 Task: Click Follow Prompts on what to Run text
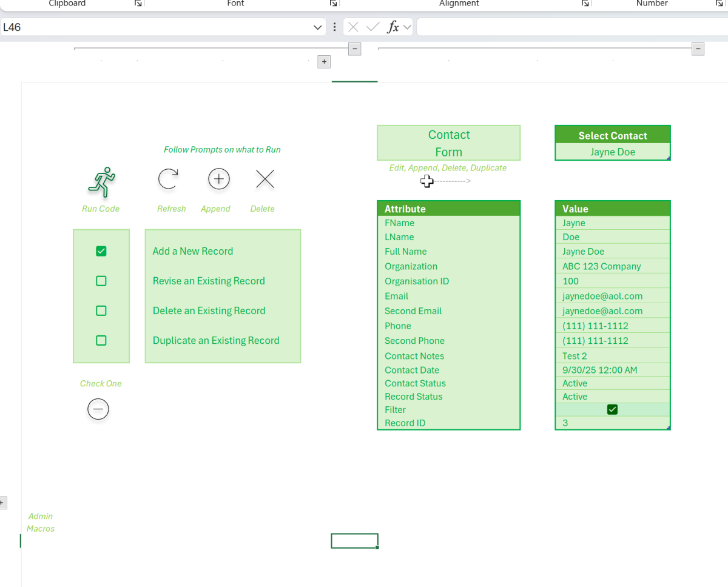222,150
